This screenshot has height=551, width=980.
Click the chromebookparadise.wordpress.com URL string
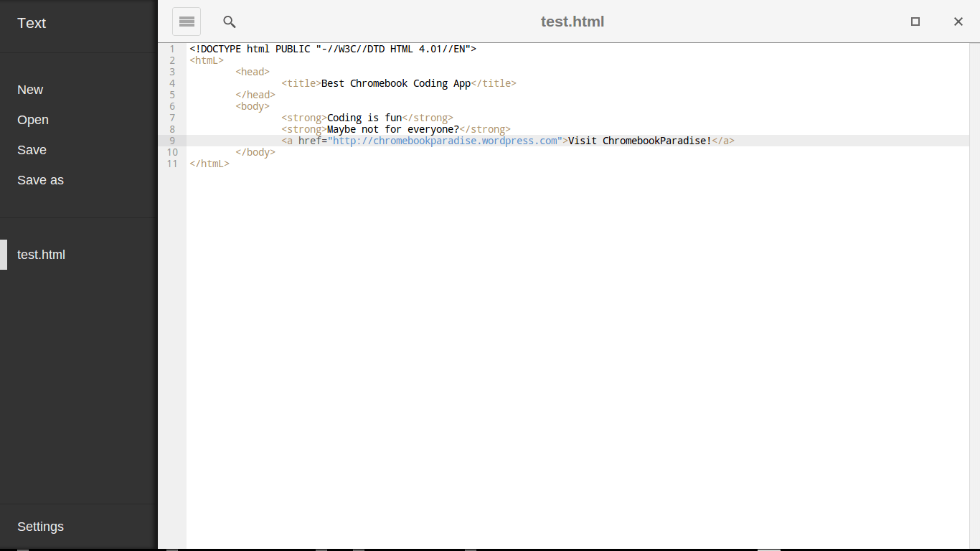(x=445, y=141)
